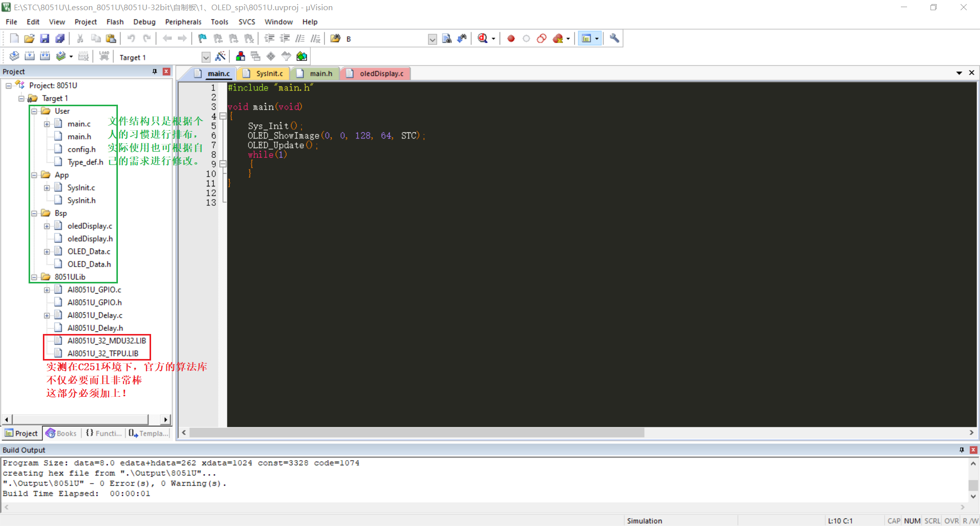Expand the oledDisplay.c node in tree
The image size is (980, 526).
click(x=47, y=226)
